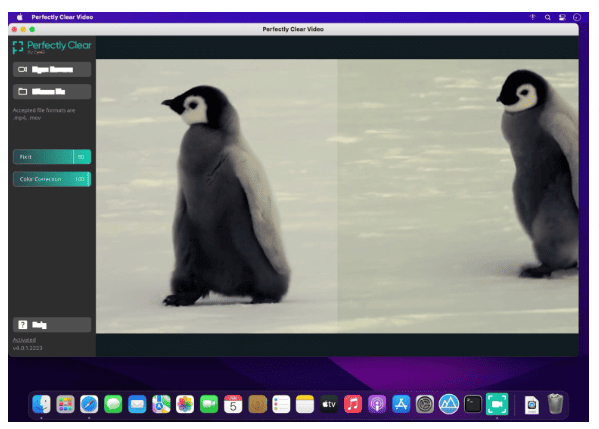Open Reminders from the Dock
This screenshot has height=429, width=599.
point(281,404)
